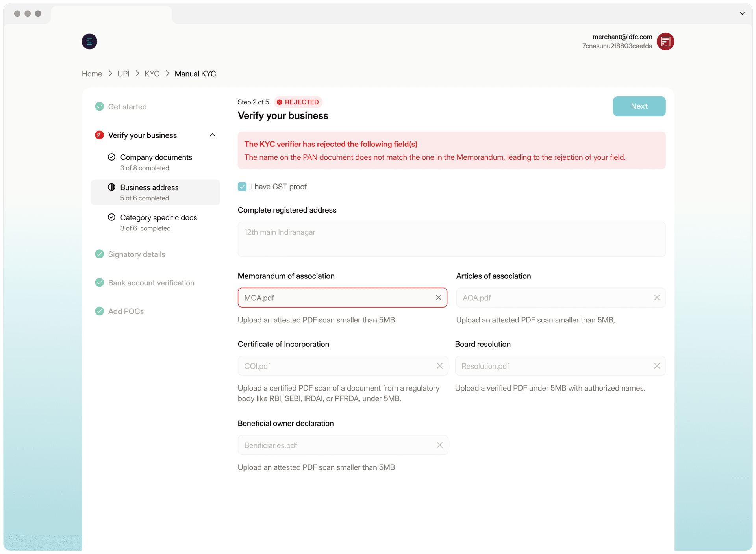Navigate to UPI breadcrumb
Viewport: 756px width, 554px height.
(x=123, y=74)
